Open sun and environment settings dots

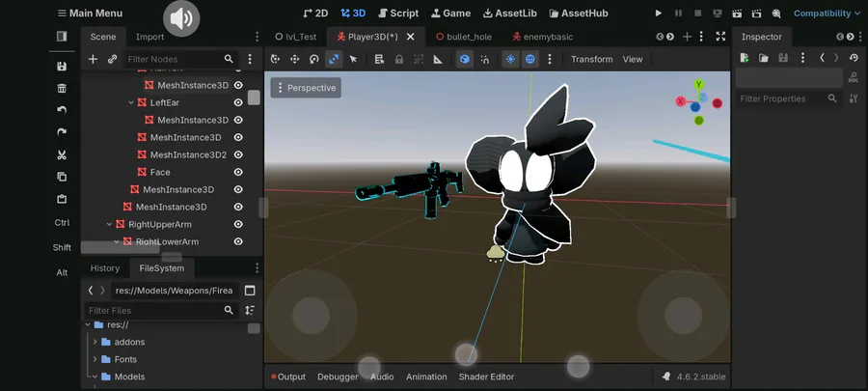click(x=549, y=59)
